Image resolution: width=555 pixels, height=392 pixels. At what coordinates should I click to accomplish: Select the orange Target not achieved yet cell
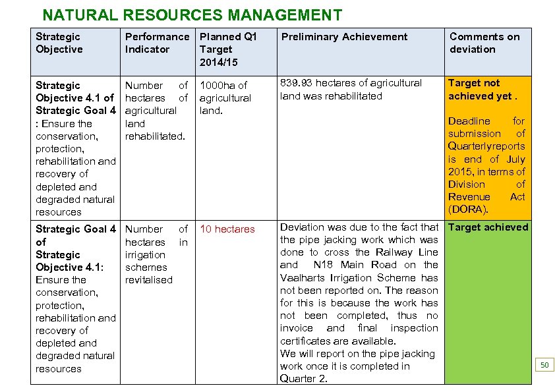tap(484, 90)
